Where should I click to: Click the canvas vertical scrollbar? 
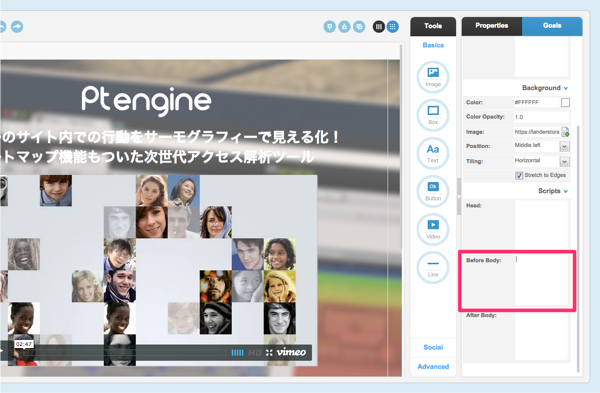(x=401, y=147)
